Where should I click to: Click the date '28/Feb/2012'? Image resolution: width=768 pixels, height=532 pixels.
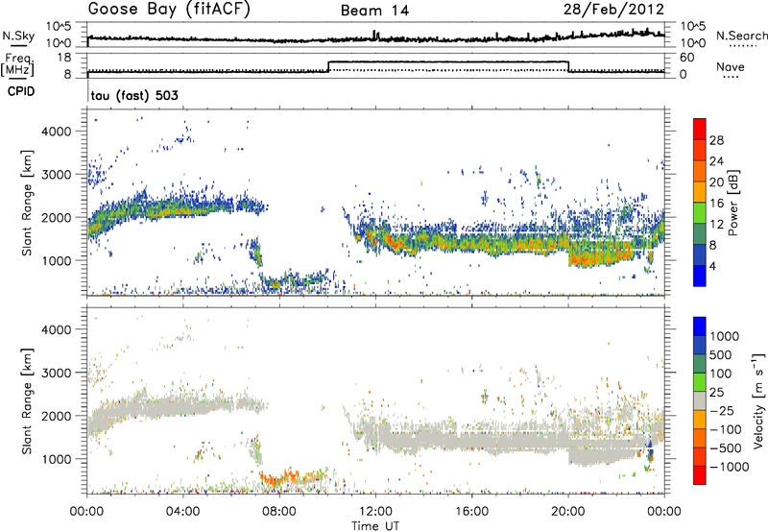[x=613, y=10]
